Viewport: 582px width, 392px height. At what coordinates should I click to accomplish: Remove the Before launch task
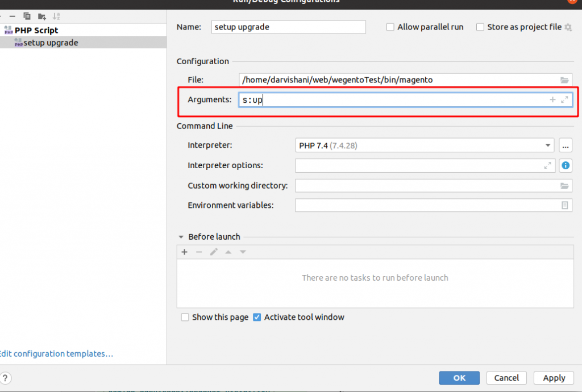click(199, 252)
